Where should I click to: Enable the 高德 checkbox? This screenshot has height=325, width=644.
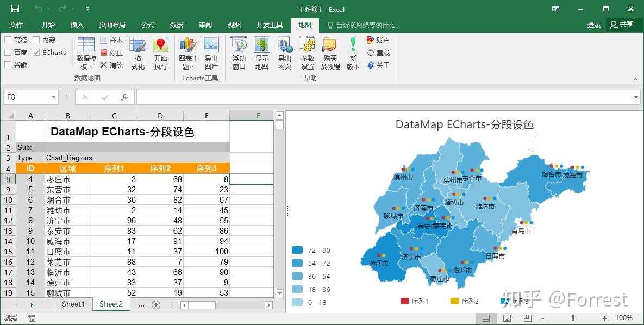point(8,40)
